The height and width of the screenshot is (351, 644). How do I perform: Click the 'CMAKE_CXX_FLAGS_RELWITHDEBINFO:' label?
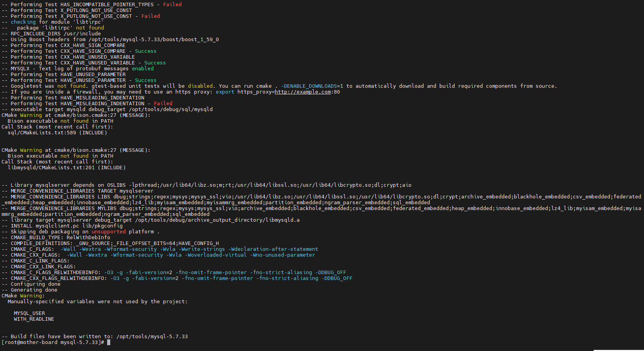coord(59,278)
